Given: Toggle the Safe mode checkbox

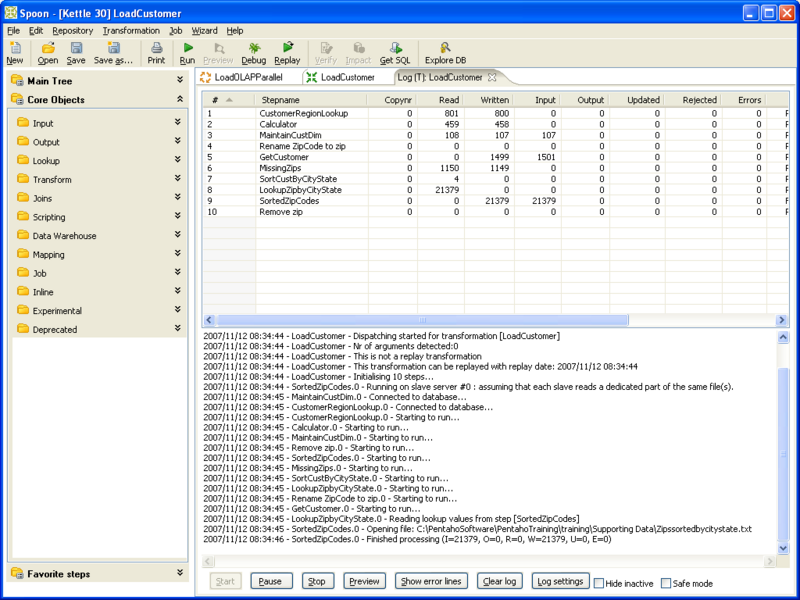Looking at the screenshot, I should pyautogui.click(x=663, y=583).
